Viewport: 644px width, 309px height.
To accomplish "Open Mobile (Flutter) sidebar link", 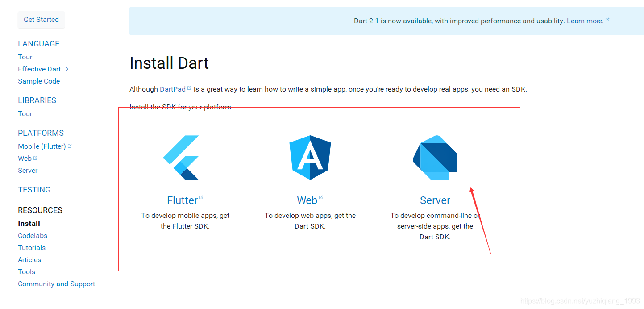I will click(42, 146).
